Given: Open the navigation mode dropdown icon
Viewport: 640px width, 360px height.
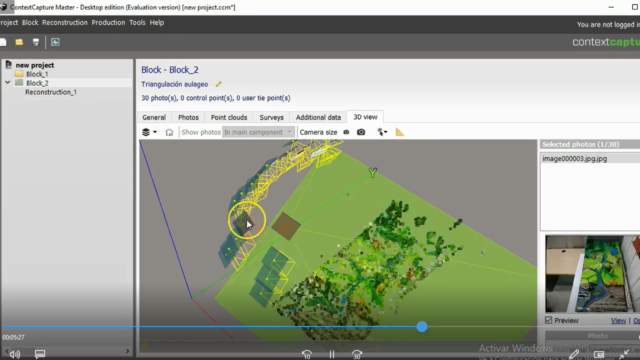Looking at the screenshot, I should (382, 132).
